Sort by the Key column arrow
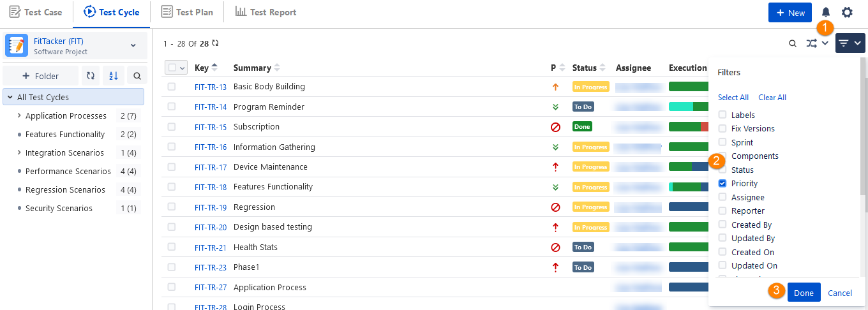Viewport: 868px width, 310px height. pos(214,68)
